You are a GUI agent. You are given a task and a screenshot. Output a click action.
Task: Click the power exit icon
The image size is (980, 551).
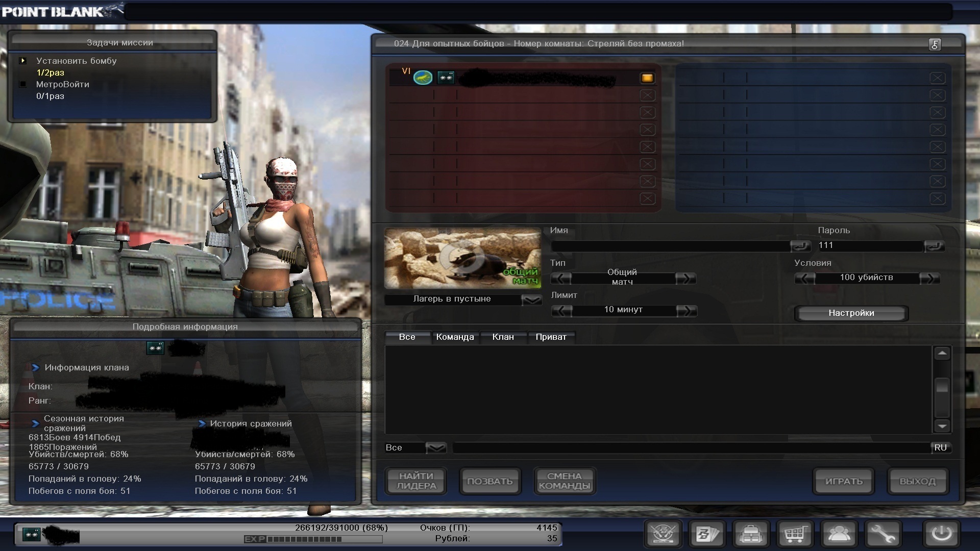[x=942, y=534]
